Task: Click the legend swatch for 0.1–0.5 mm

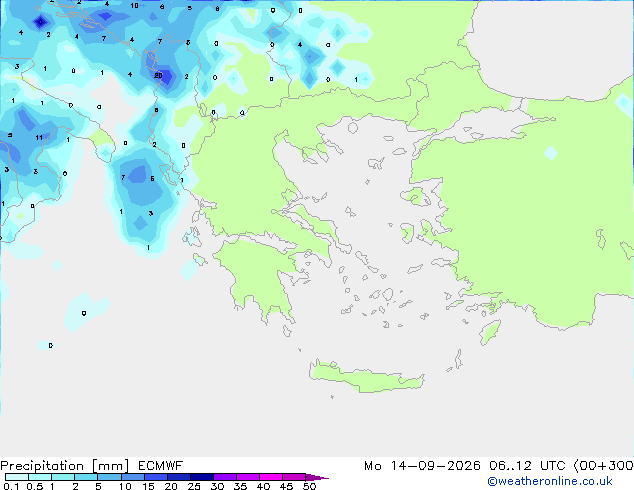Action: [x=17, y=477]
